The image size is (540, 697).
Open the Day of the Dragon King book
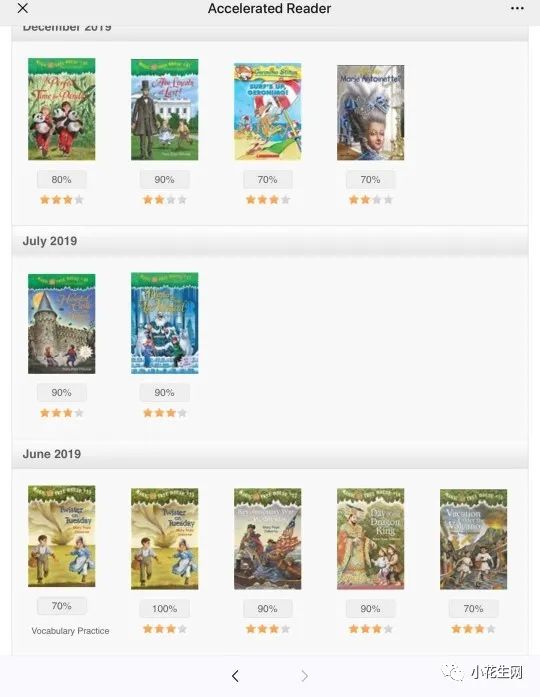pyautogui.click(x=371, y=539)
